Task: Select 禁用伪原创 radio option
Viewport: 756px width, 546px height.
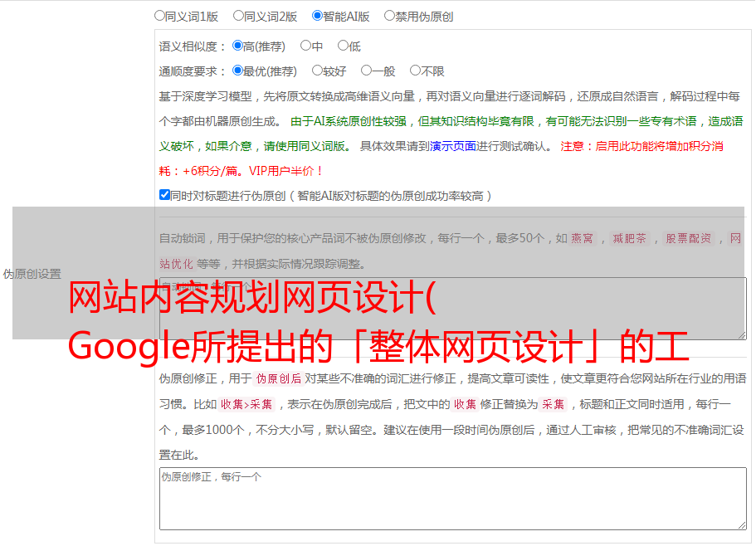Action: coord(389,16)
